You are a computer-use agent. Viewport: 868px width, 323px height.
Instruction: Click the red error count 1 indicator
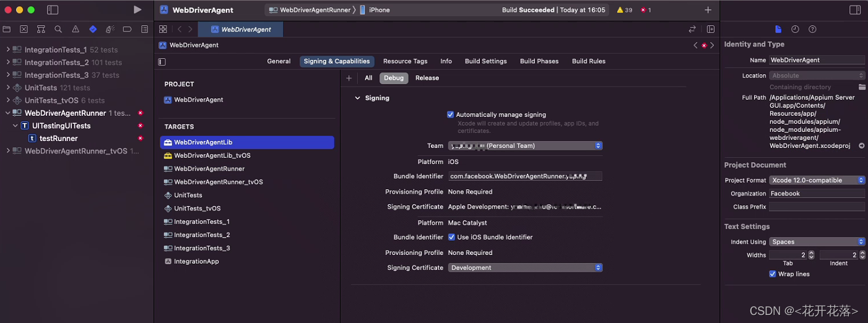(645, 10)
